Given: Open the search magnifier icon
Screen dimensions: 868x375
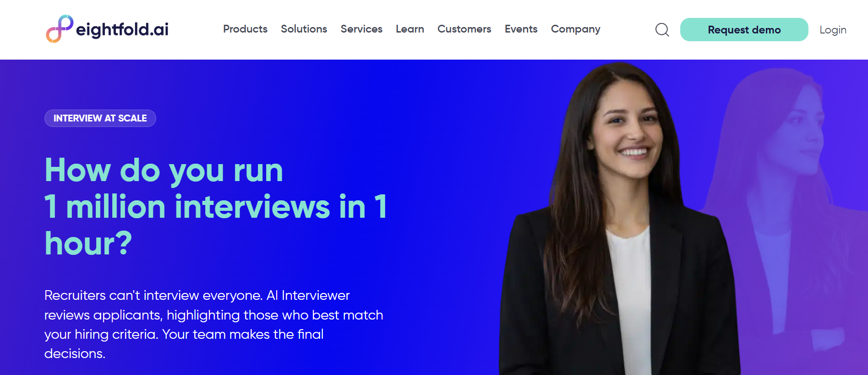Looking at the screenshot, I should pos(662,30).
